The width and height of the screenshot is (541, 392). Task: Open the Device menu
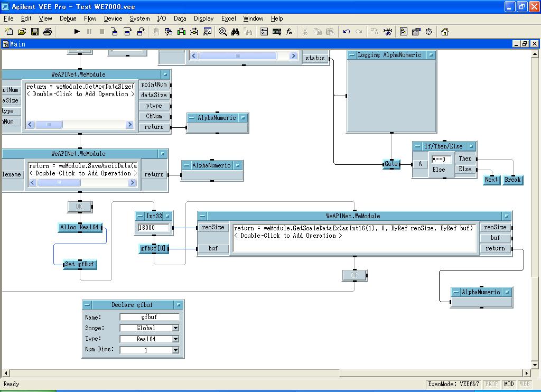(113, 18)
